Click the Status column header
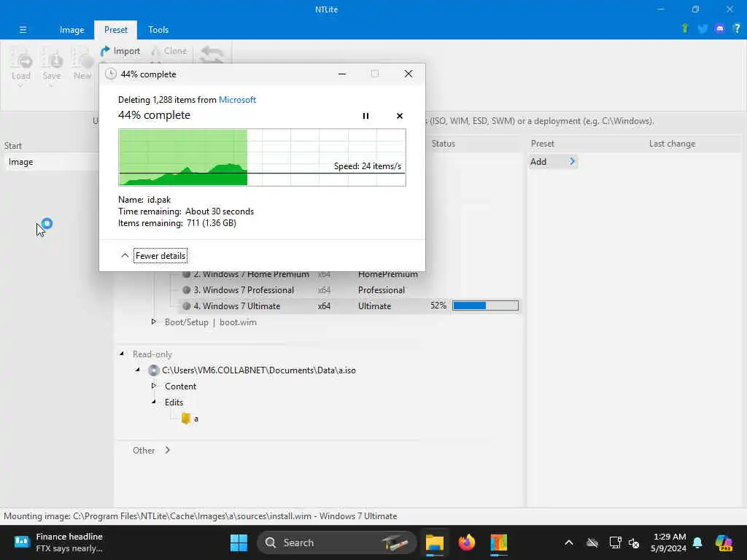Screen dimensions: 747x560 click(443, 144)
